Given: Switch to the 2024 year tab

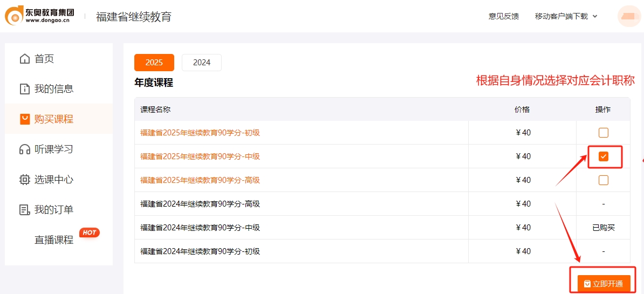Looking at the screenshot, I should point(201,63).
